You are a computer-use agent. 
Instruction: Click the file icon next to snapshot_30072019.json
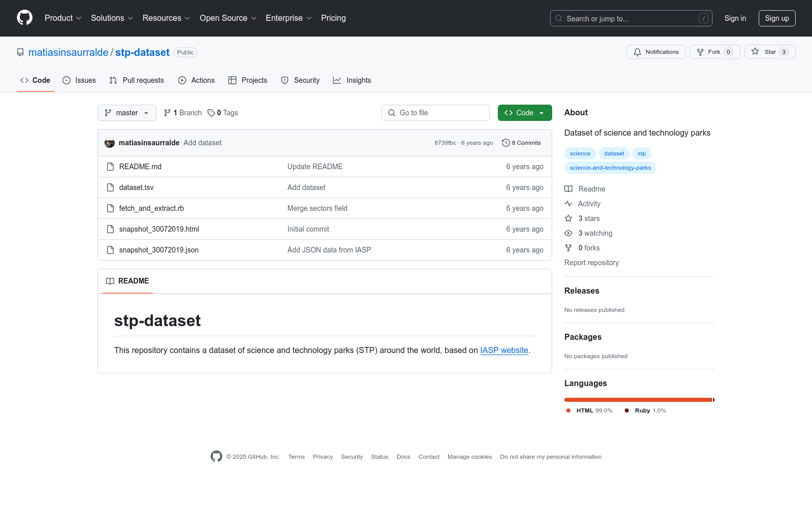110,250
